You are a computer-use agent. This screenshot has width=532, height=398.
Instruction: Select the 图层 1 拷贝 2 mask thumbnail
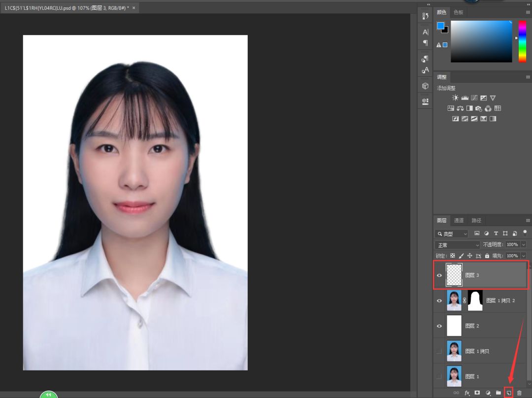[475, 300]
